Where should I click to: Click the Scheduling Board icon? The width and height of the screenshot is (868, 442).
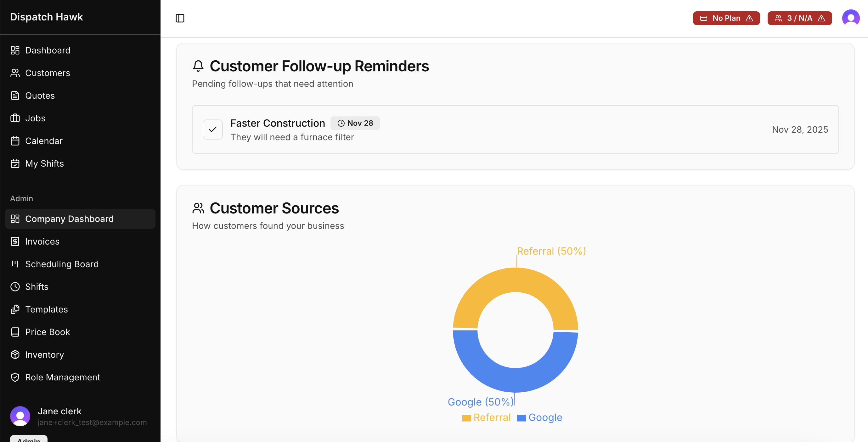(15, 264)
